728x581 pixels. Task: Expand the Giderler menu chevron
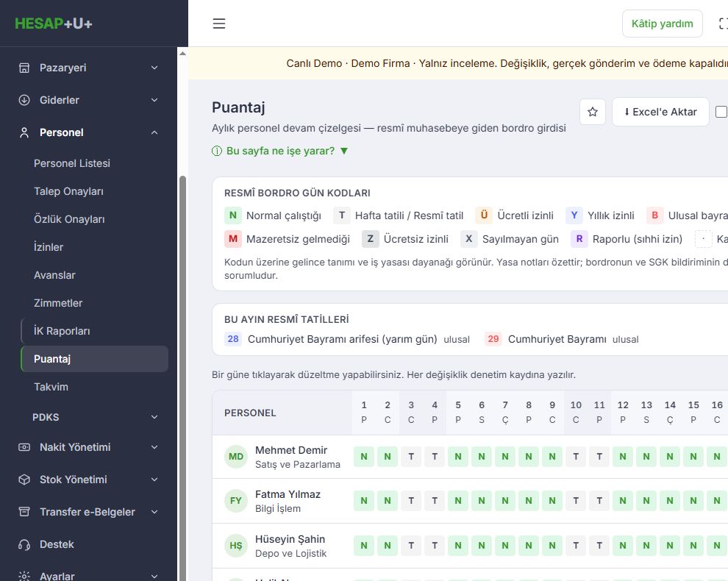point(154,100)
